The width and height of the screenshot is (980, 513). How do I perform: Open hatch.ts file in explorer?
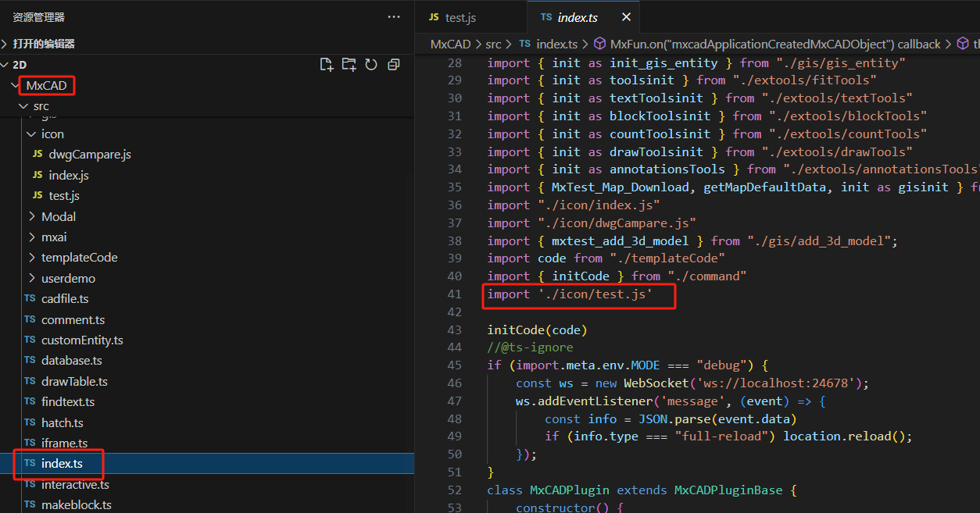62,422
